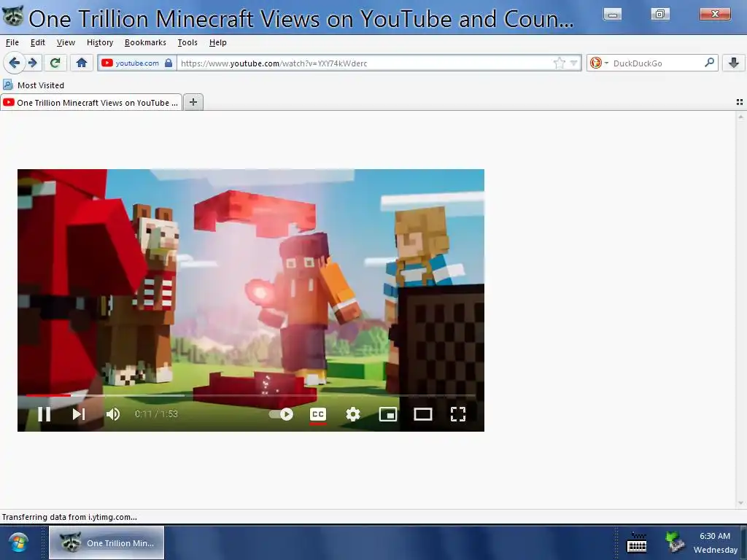Open the Edit menu
Image resolution: width=747 pixels, height=560 pixels.
pos(38,42)
